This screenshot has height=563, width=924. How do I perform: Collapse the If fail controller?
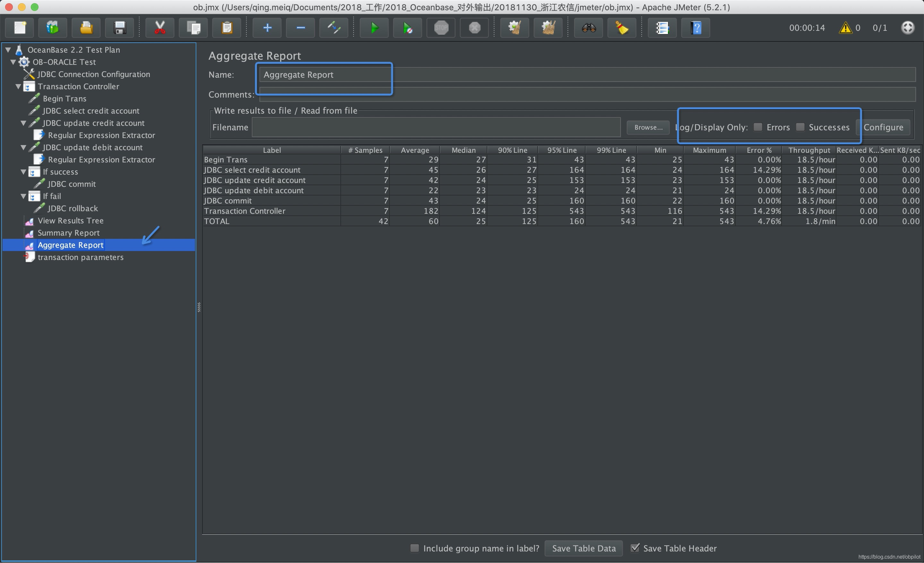tap(23, 196)
